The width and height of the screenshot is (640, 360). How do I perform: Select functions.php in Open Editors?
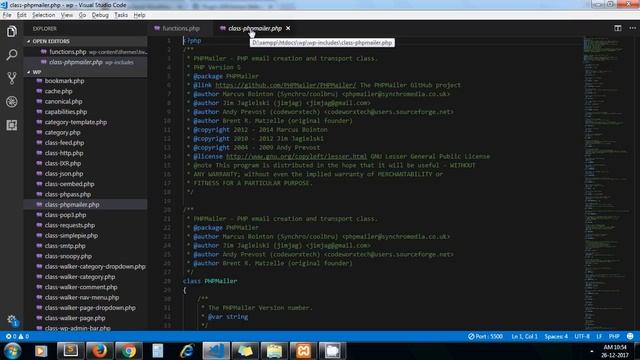pyautogui.click(x=86, y=52)
